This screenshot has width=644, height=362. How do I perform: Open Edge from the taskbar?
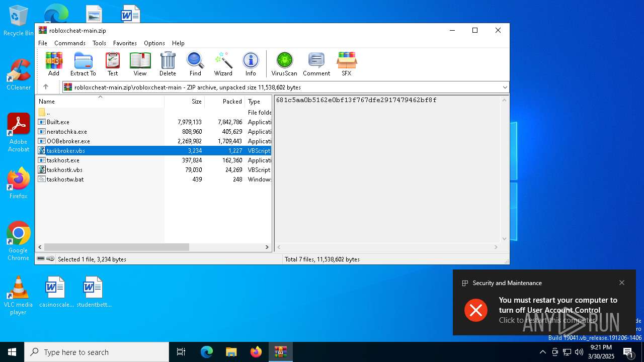point(207,352)
